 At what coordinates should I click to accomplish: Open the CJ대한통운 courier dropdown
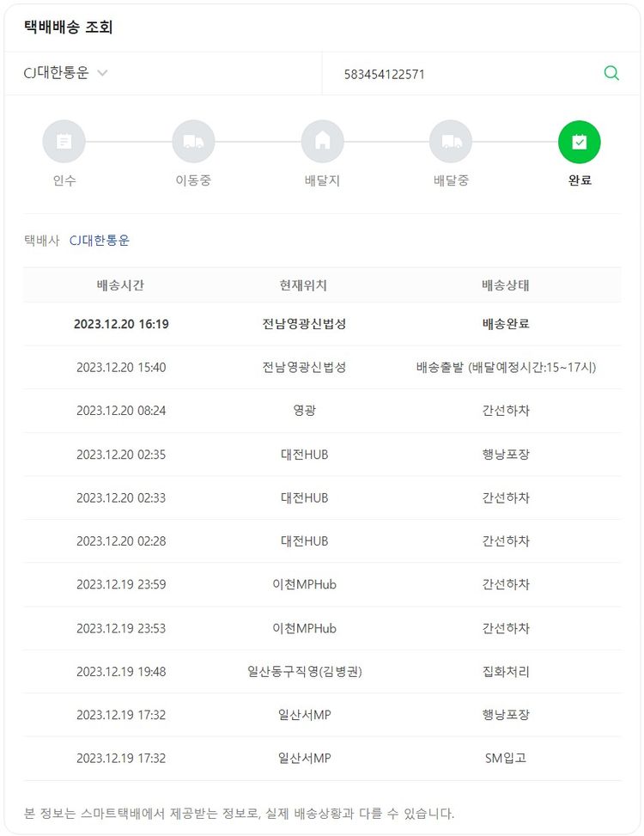pos(66,74)
